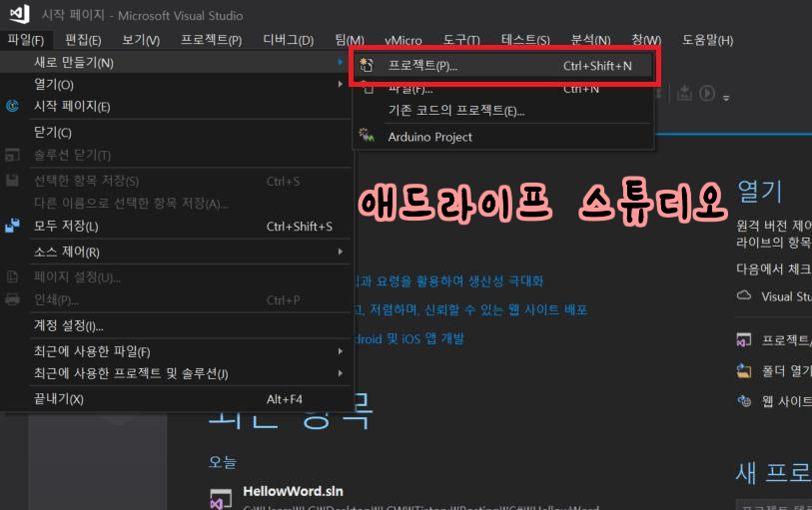
Task: Click the toolbar overflow dropdown arrow
Action: pyautogui.click(x=726, y=98)
